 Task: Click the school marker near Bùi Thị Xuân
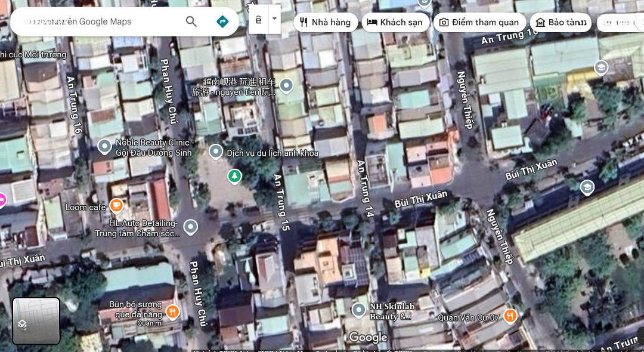pyautogui.click(x=587, y=188)
